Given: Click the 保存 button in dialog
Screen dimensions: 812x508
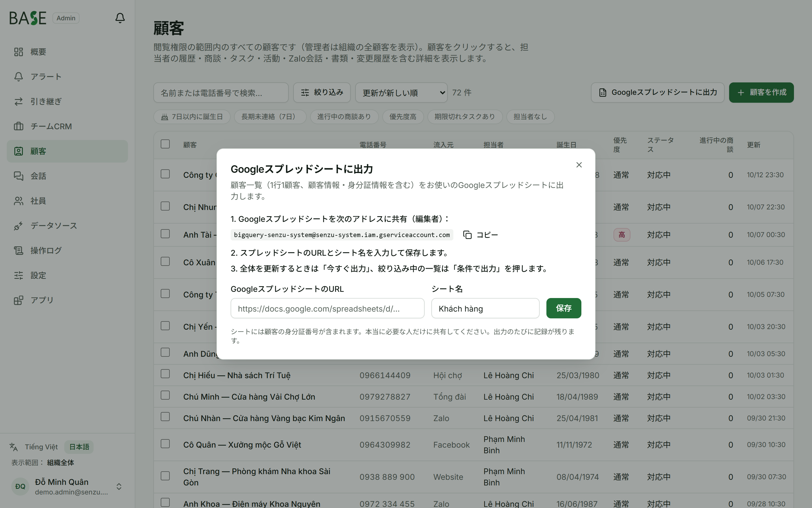Looking at the screenshot, I should [x=563, y=308].
